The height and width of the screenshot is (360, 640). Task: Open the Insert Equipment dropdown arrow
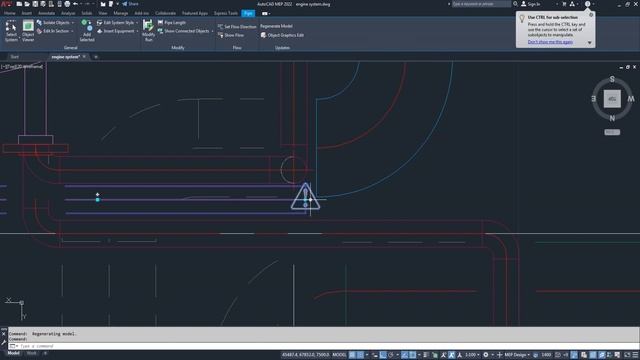tap(137, 31)
